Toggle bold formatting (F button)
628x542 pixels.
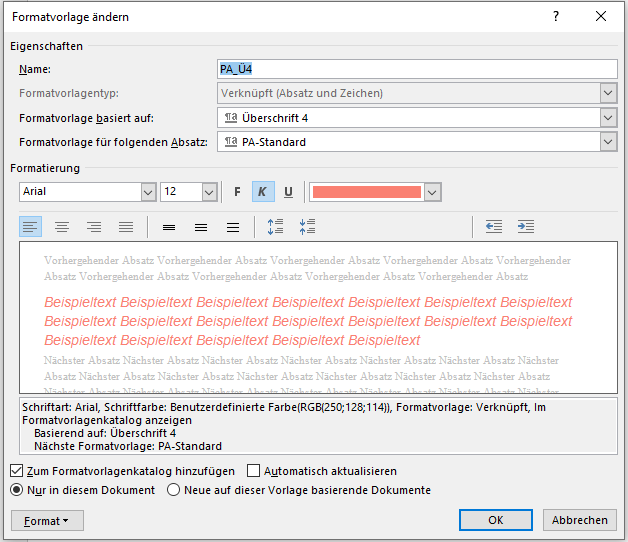(237, 192)
